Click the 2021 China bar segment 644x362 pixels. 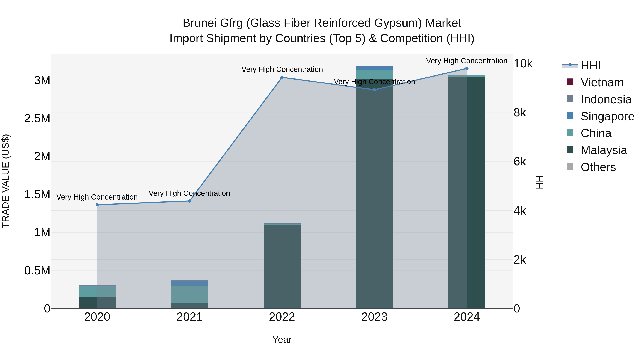click(x=189, y=295)
